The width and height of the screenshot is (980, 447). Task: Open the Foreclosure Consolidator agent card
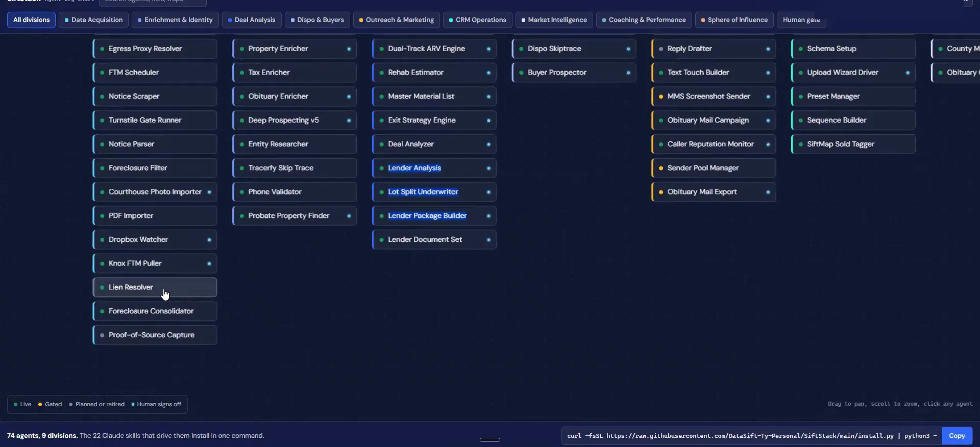point(155,311)
